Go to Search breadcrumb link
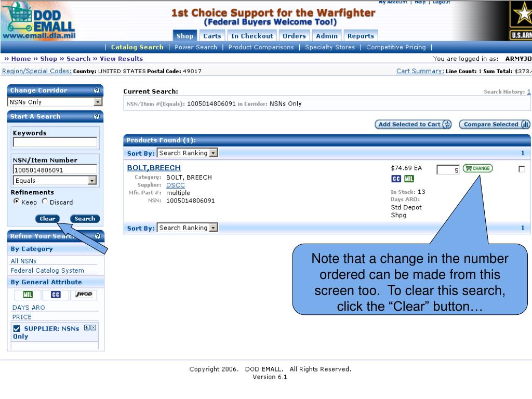Viewport: 532px width, 399px height. click(x=78, y=59)
